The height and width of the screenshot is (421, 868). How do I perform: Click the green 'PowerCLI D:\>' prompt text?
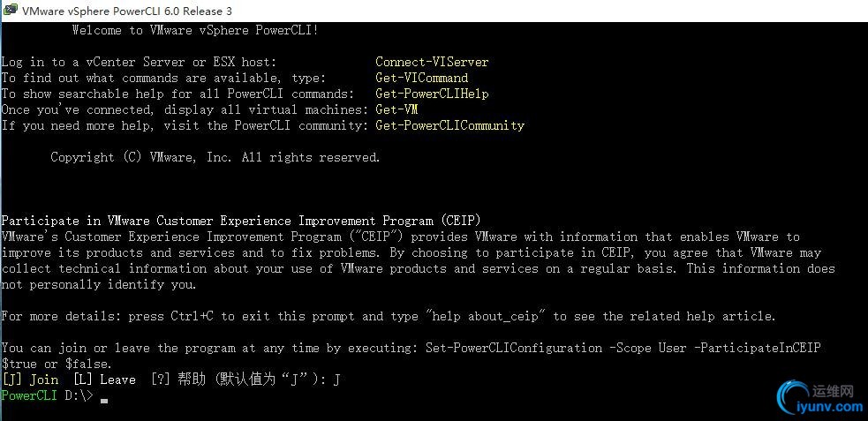coord(46,395)
